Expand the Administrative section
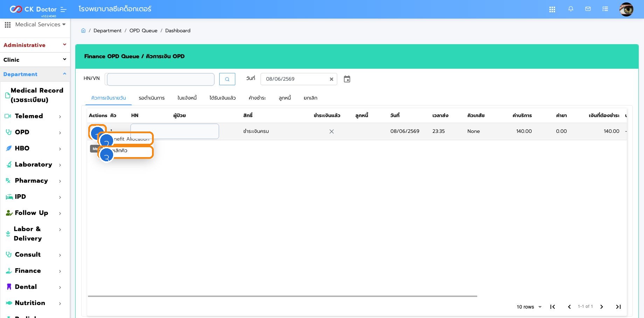 (35, 45)
